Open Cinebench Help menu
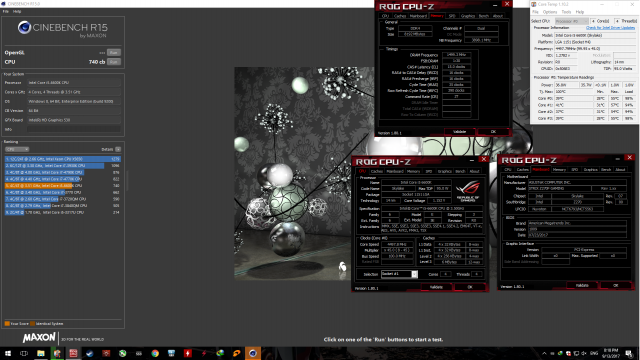 [x=17, y=11]
